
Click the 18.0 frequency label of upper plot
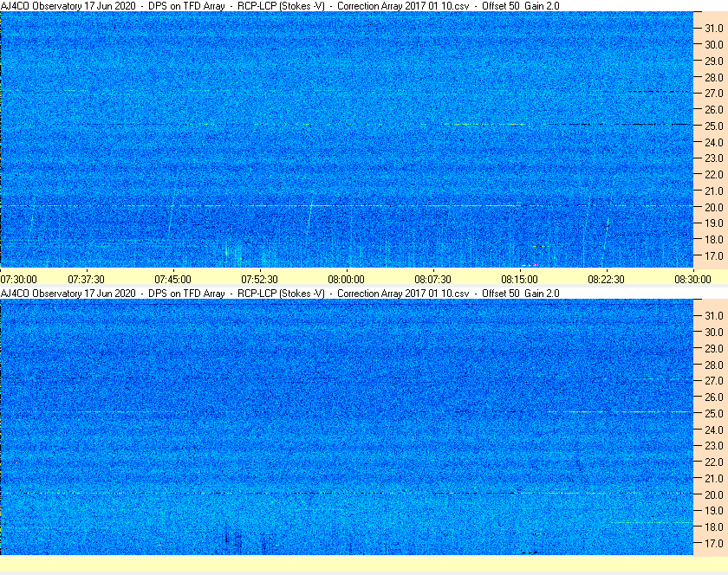click(x=714, y=240)
